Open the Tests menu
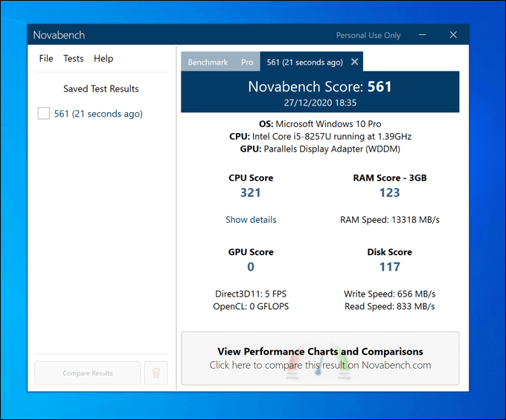506x420 pixels. 74,59
